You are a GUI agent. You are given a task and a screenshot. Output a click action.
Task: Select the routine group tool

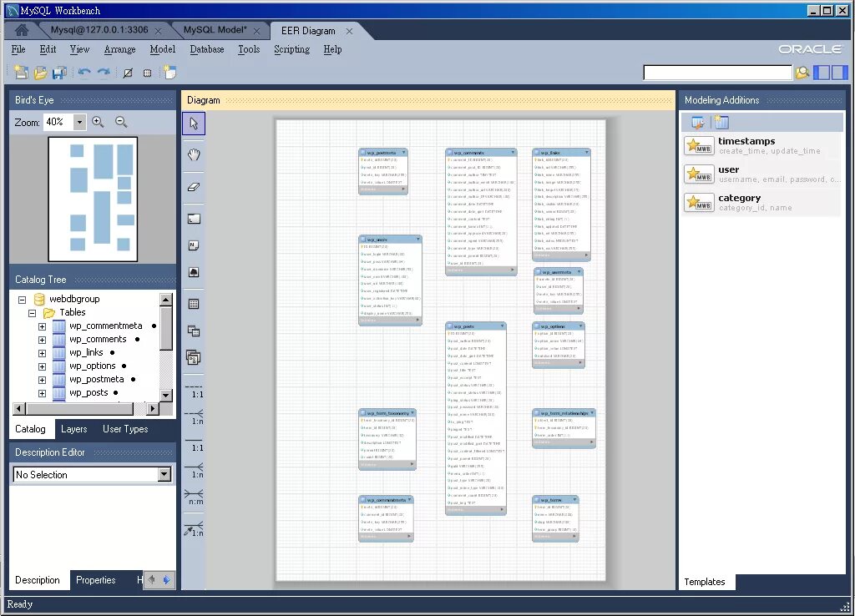[194, 357]
